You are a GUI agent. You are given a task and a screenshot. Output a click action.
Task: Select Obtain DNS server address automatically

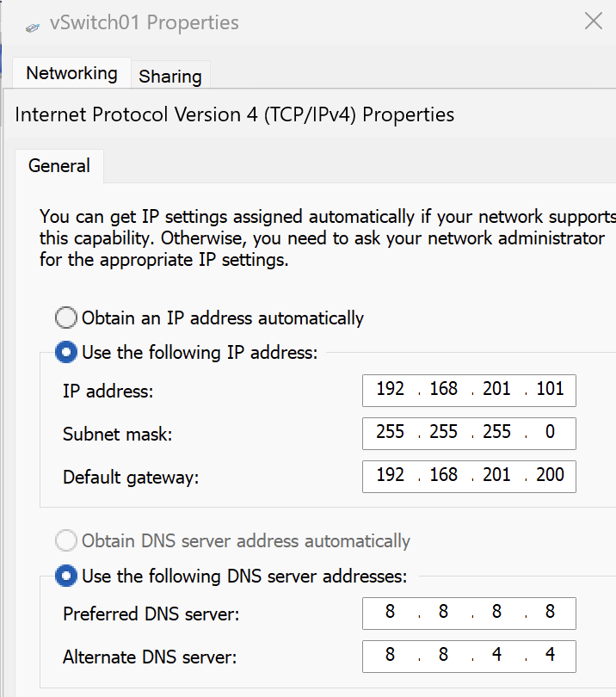point(66,541)
